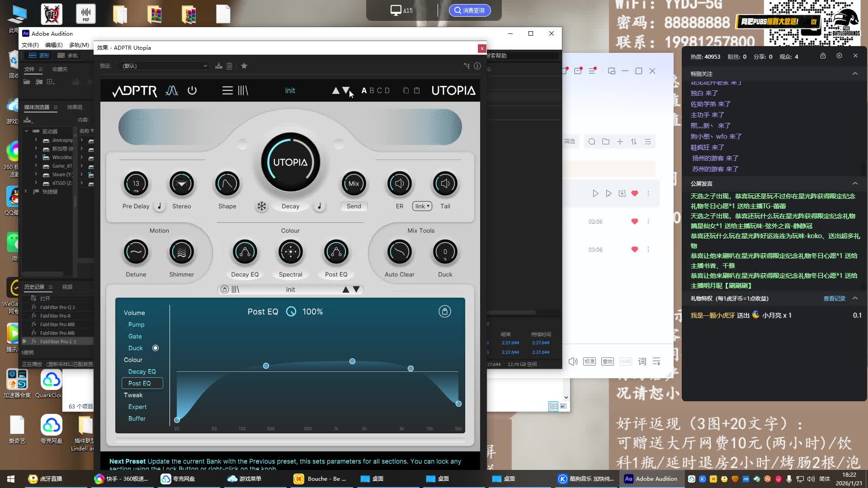
Task: Click the Send button under the Mix knob
Action: [x=354, y=206]
